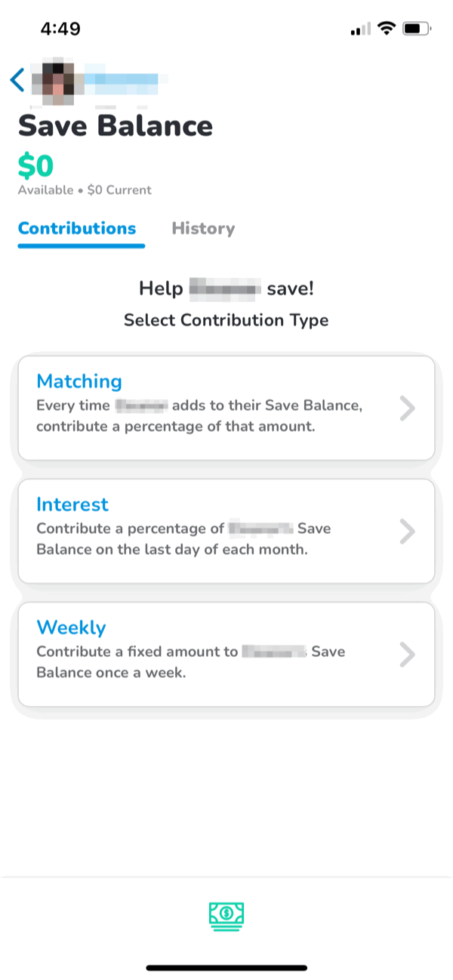Select the Contributions tab

(77, 229)
